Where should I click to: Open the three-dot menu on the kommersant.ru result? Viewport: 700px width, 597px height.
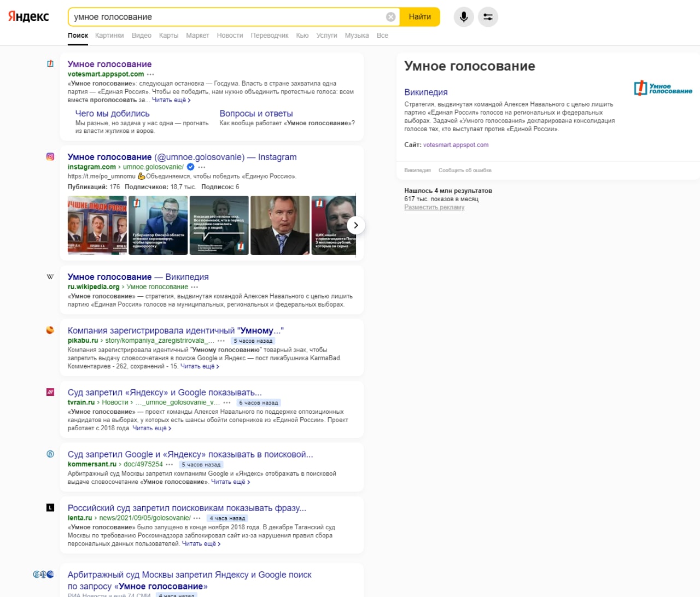tap(170, 464)
